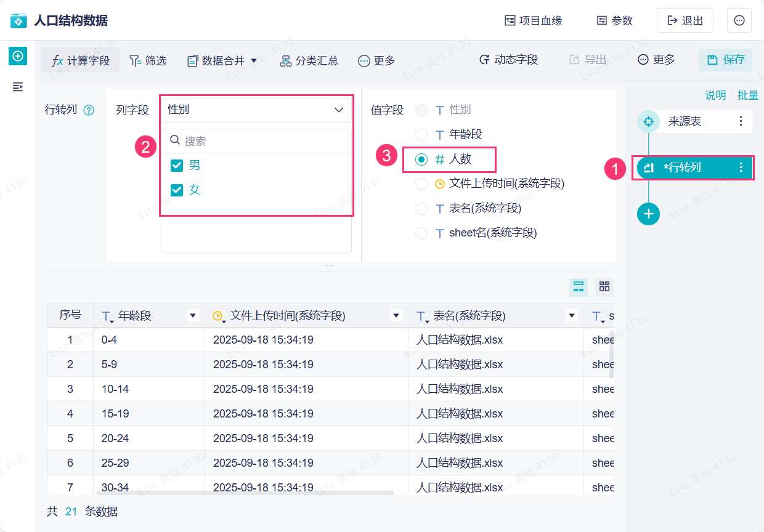
Task: Switch to the table list view icon
Action: (579, 286)
